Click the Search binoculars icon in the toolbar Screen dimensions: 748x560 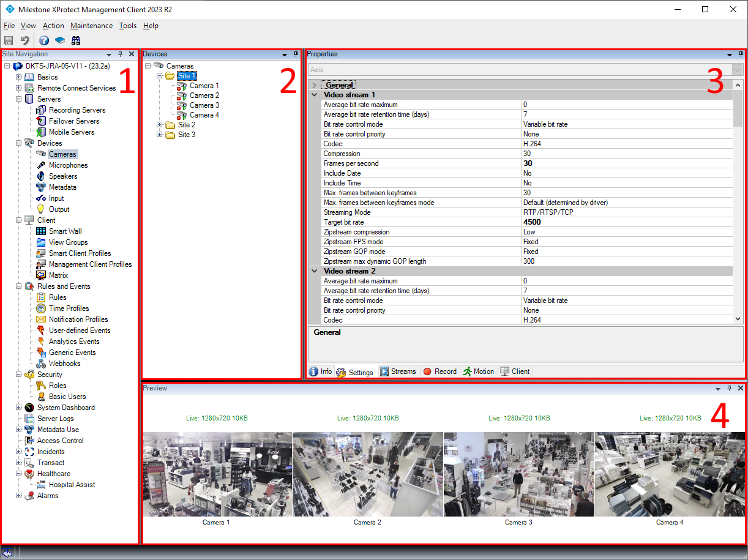pyautogui.click(x=76, y=40)
